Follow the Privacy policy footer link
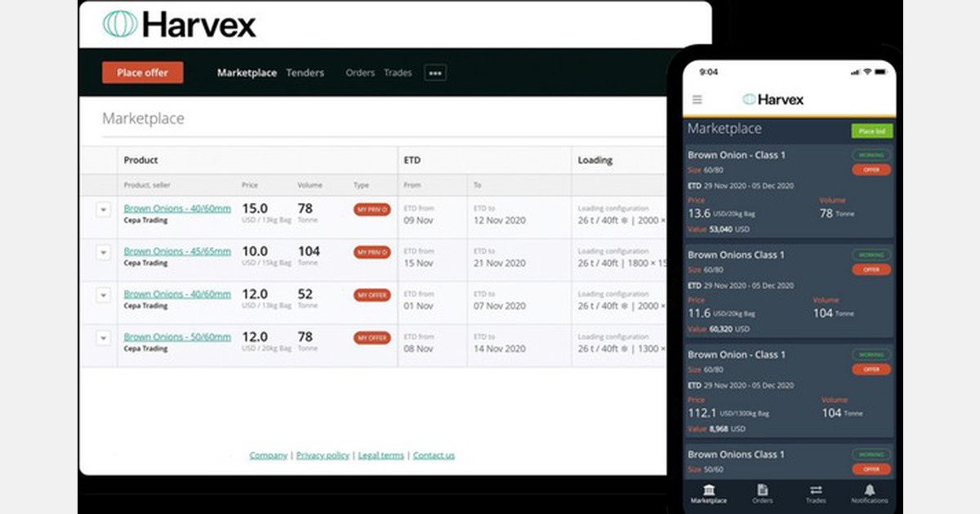The image size is (980, 514). [323, 455]
